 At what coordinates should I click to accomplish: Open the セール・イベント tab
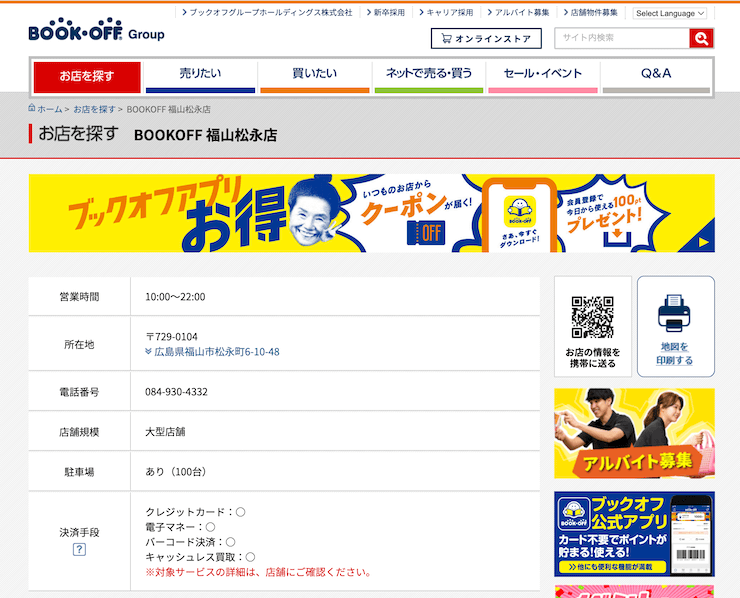point(543,76)
